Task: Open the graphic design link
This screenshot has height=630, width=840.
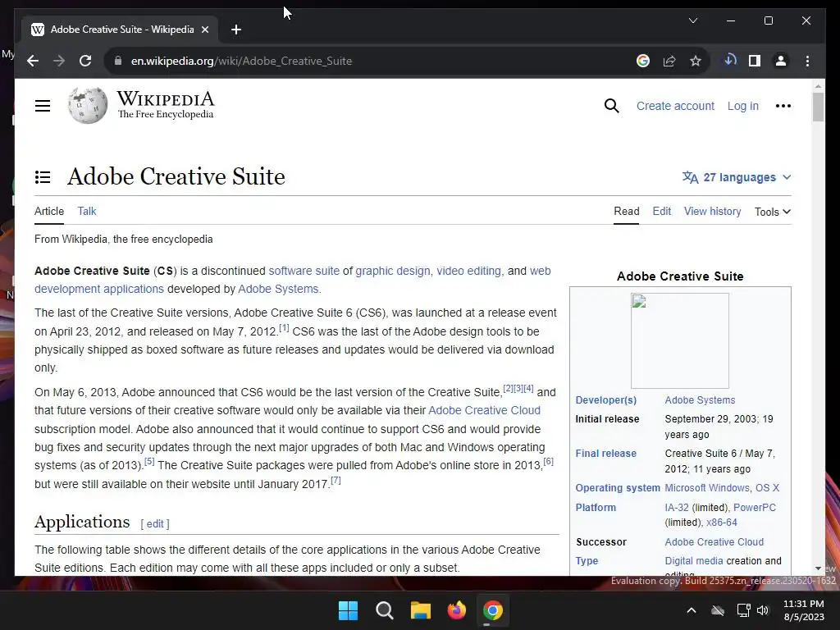Action: (393, 271)
